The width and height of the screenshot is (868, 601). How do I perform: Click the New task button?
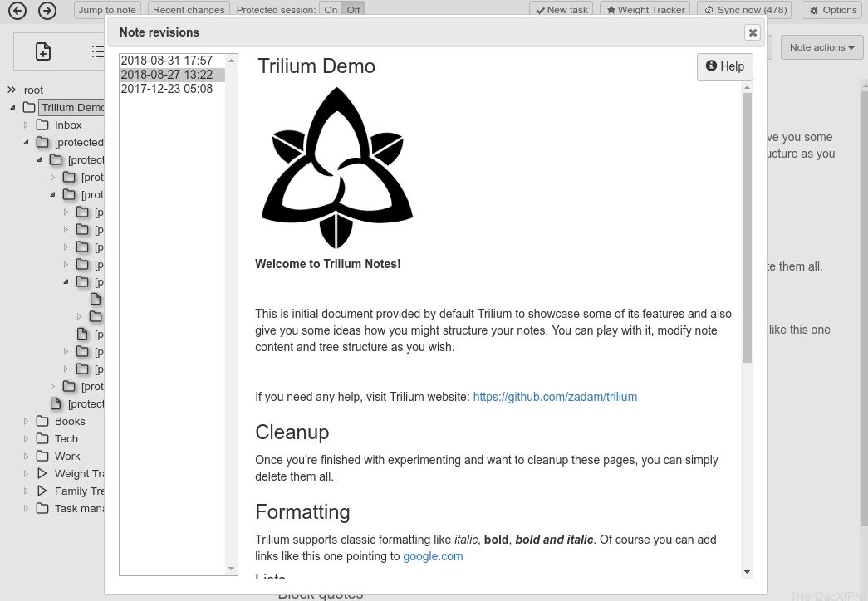pos(562,10)
